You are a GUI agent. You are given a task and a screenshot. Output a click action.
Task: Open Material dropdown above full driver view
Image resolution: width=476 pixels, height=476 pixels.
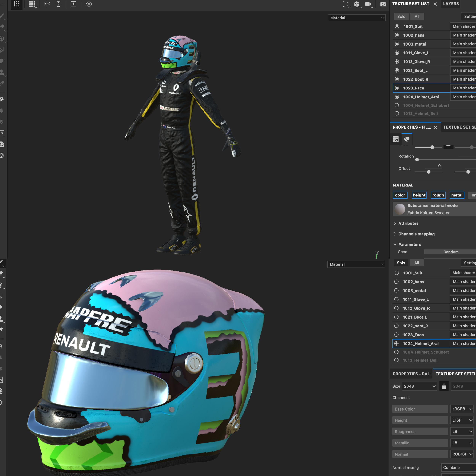[356, 18]
